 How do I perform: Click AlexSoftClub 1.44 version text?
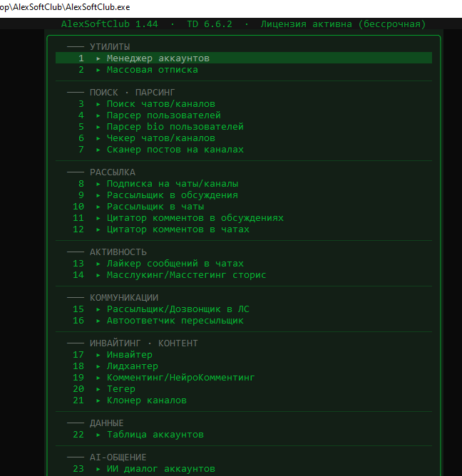(x=110, y=24)
